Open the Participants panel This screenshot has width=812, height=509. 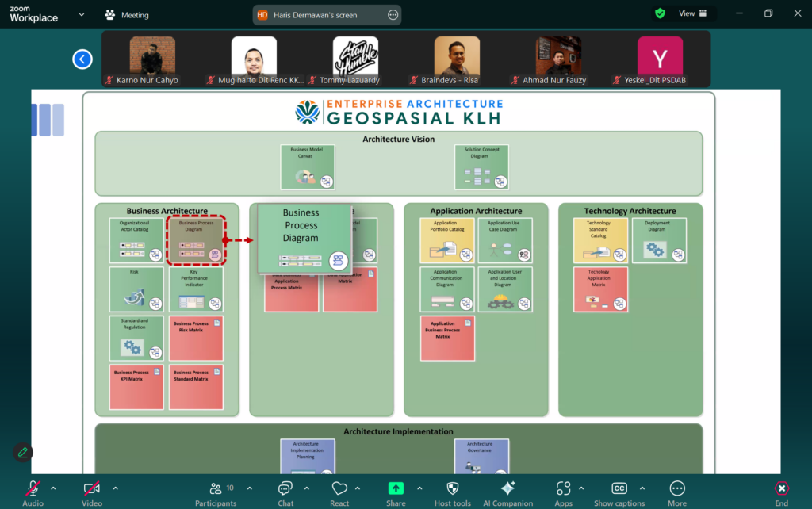coord(216,489)
